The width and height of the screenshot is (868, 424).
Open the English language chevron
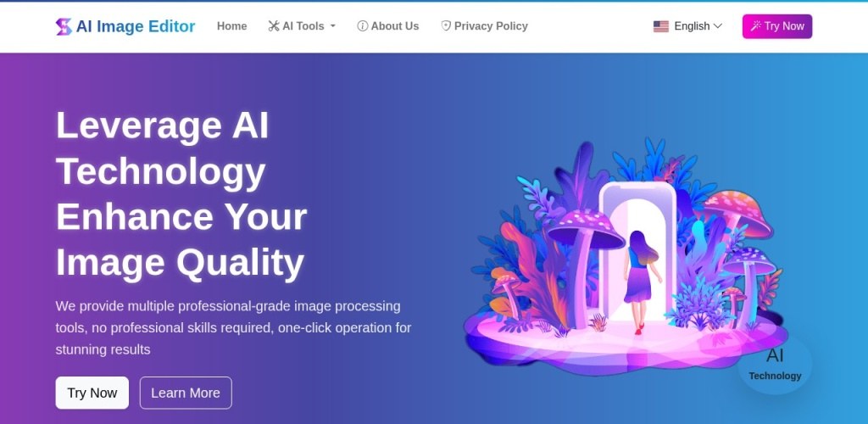point(718,26)
